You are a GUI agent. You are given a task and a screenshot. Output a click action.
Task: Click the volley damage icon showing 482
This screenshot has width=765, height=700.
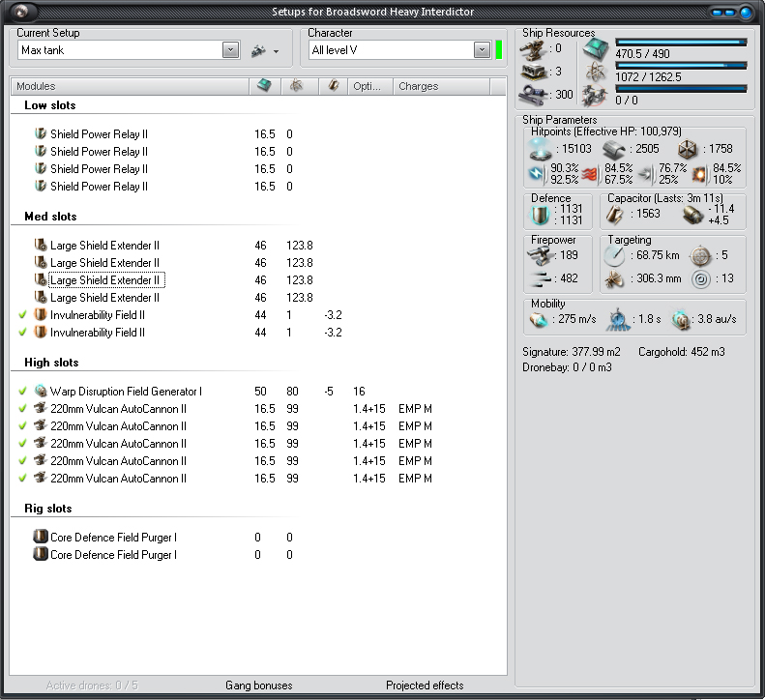[x=541, y=279]
